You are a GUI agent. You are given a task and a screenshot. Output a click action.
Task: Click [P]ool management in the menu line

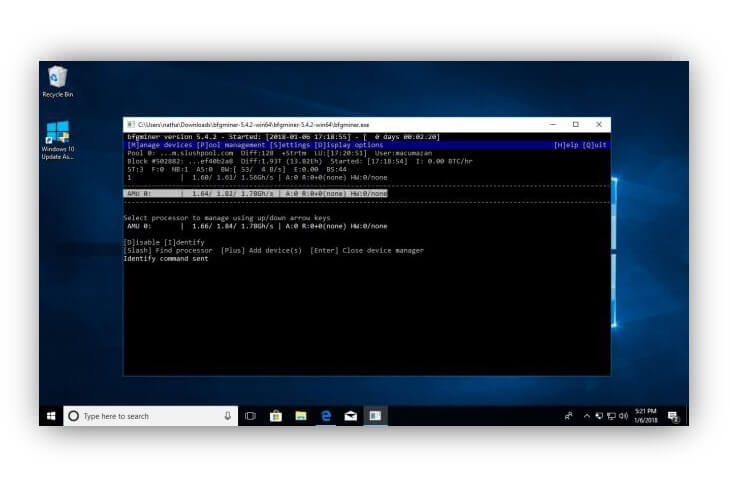(230, 145)
